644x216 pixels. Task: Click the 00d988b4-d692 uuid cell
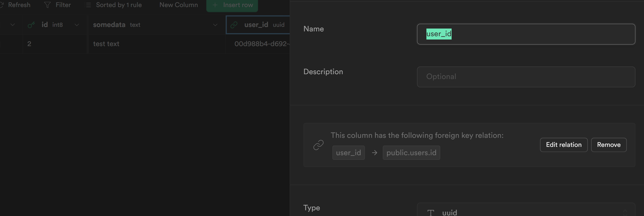(x=258, y=44)
